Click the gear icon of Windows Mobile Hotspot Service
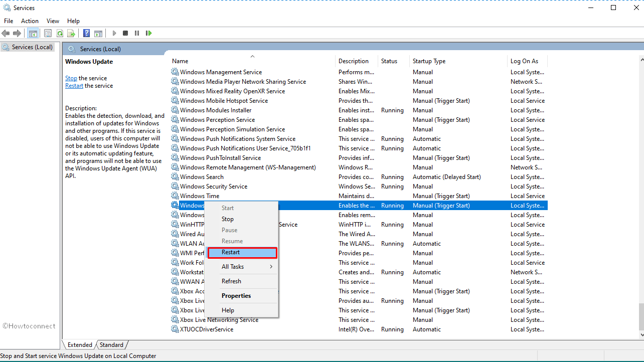 (175, 100)
